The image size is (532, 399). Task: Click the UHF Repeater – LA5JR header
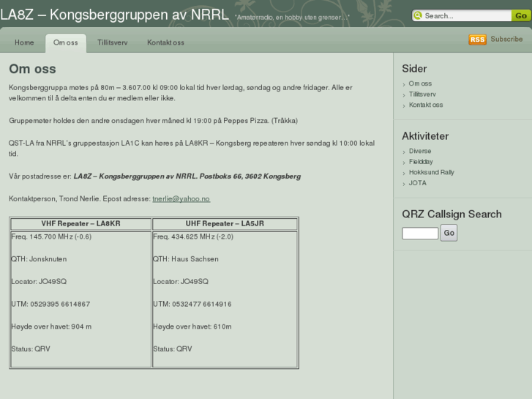tap(225, 223)
